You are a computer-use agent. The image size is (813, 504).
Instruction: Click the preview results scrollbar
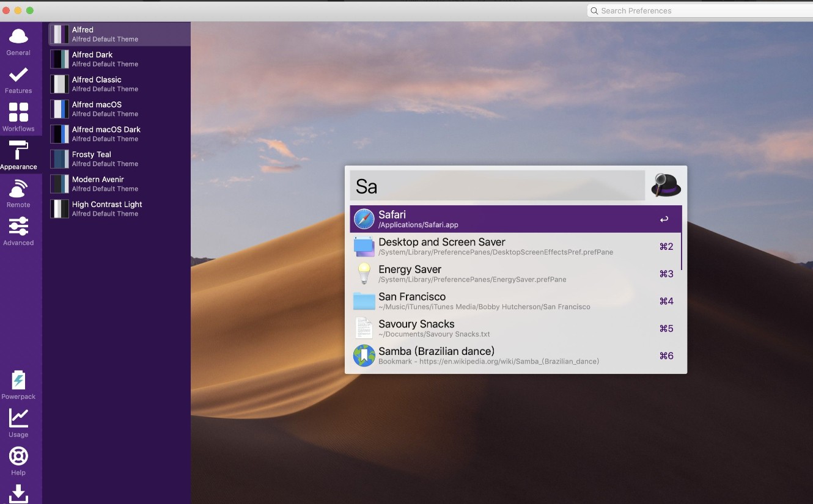coord(681,238)
